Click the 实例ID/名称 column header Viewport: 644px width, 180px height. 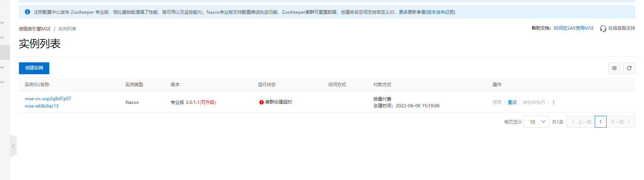click(37, 85)
